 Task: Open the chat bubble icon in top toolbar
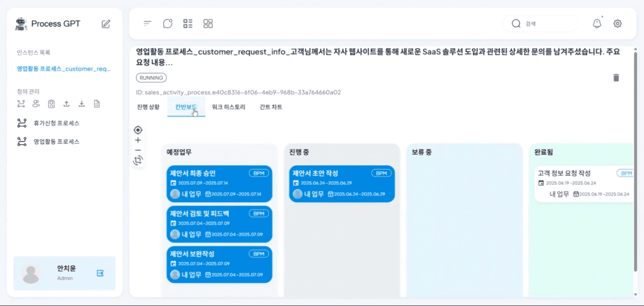[168, 24]
